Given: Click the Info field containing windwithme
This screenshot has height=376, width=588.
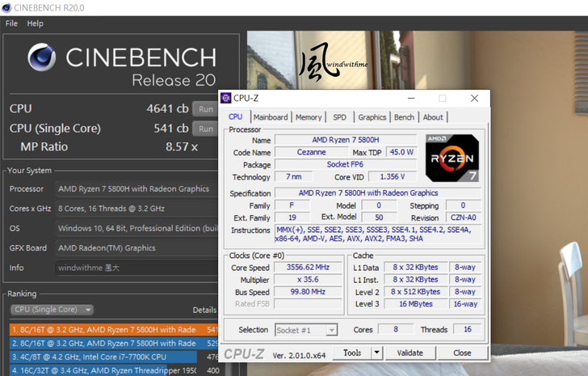Looking at the screenshot, I should [134, 268].
